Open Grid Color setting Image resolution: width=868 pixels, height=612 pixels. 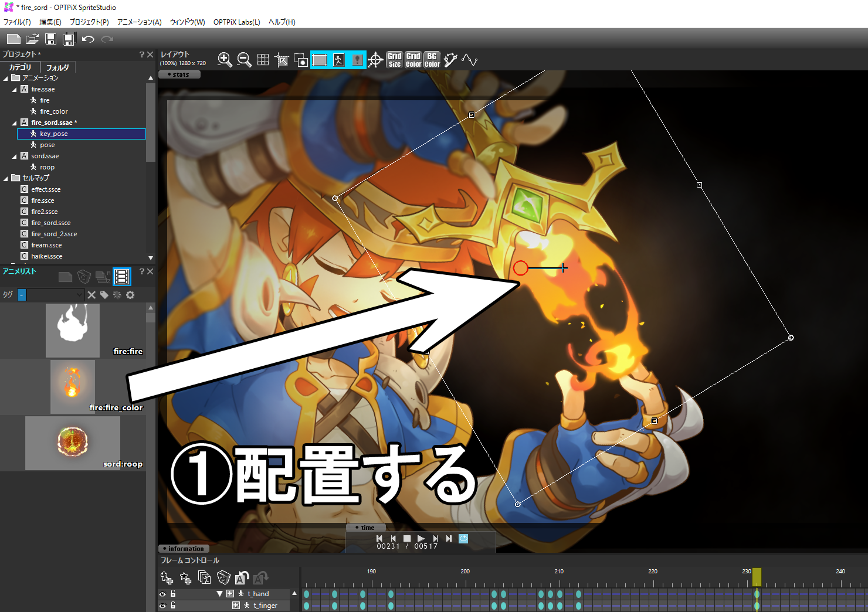click(x=413, y=60)
